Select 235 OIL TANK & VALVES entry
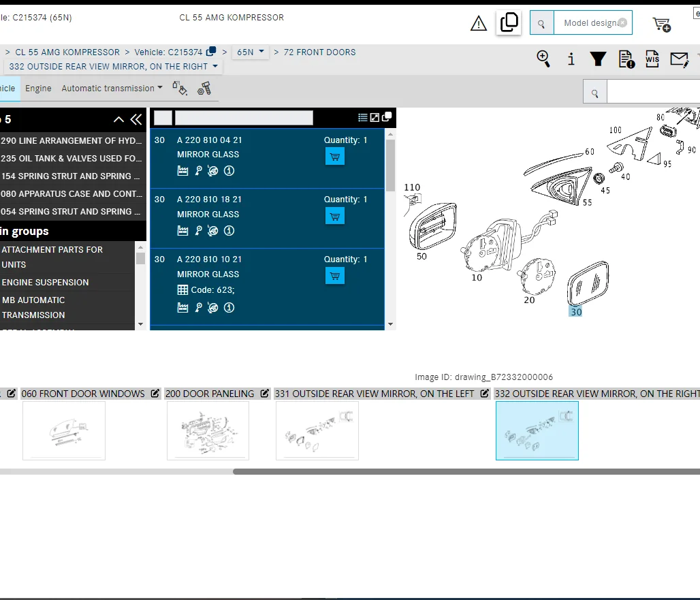700x600 pixels. (x=71, y=159)
